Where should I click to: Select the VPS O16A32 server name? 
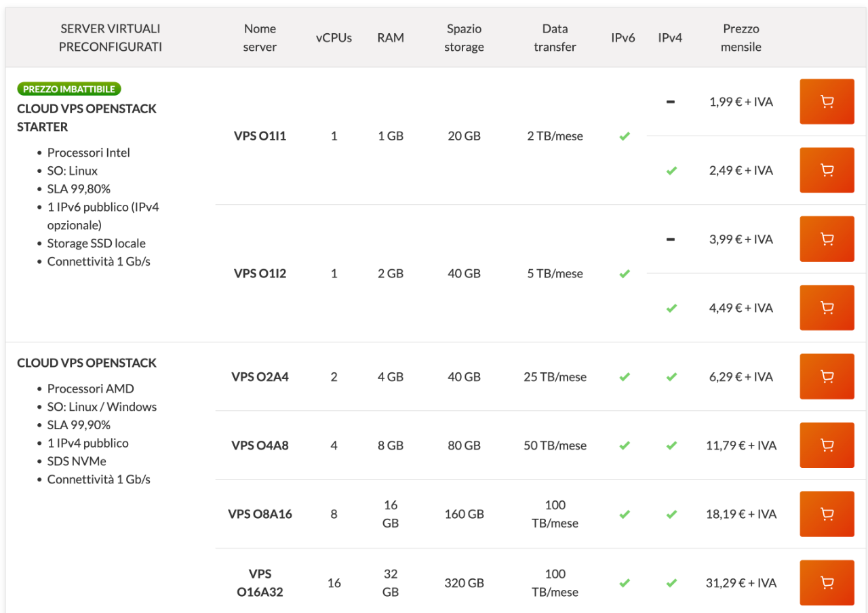click(x=260, y=583)
